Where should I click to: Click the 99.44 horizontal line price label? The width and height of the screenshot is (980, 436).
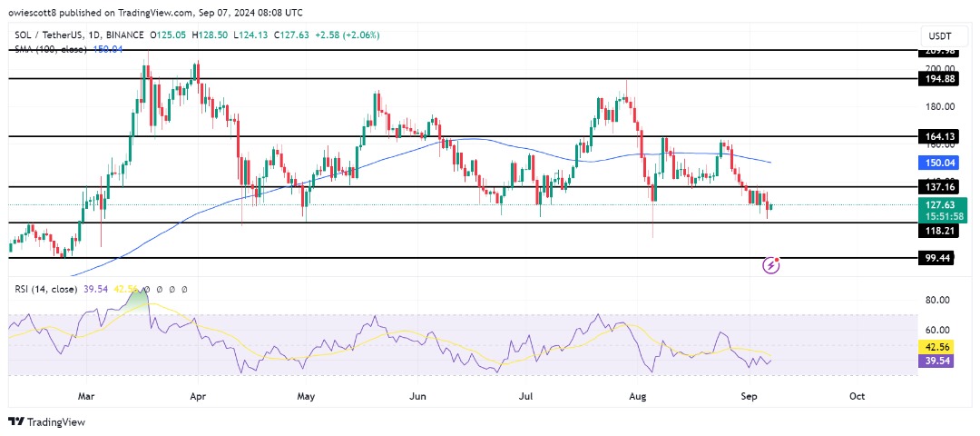coord(944,258)
